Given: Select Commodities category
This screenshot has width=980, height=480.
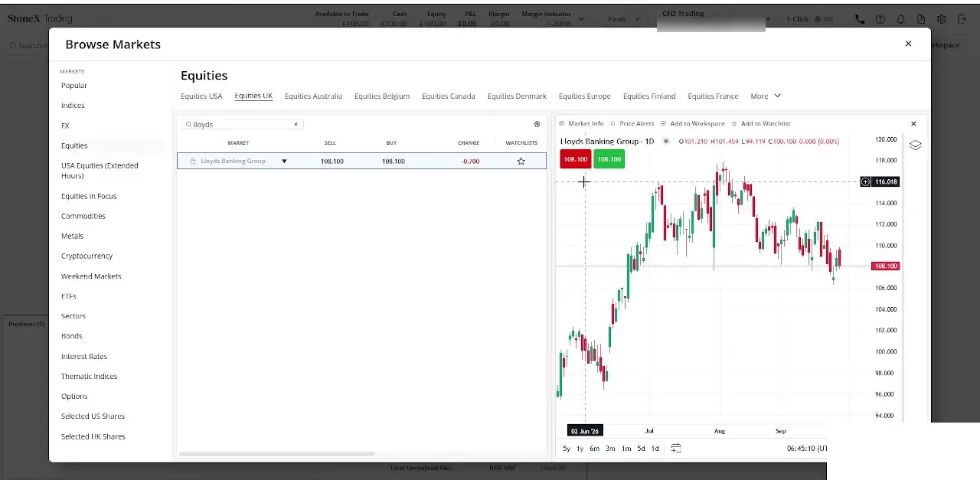Looking at the screenshot, I should coord(83,216).
